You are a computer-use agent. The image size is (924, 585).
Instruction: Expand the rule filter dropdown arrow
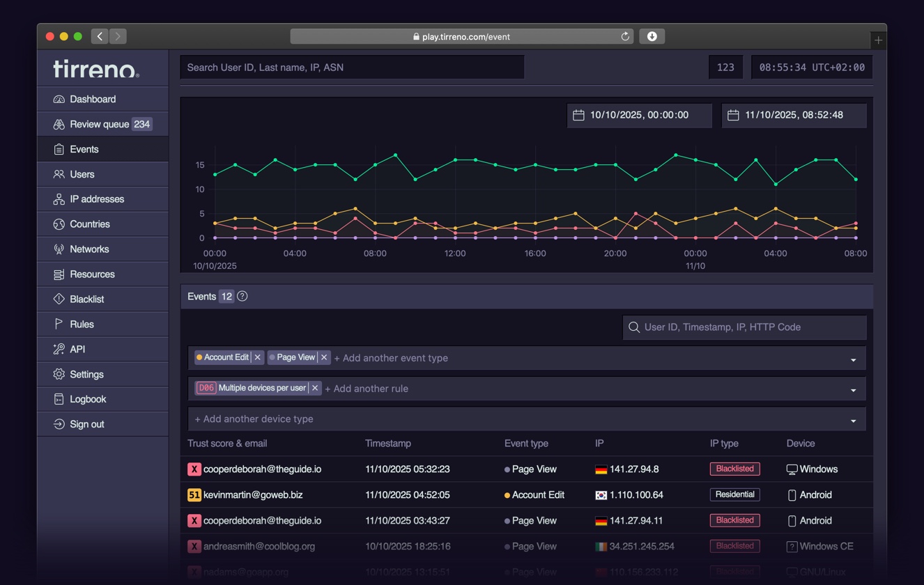click(x=853, y=390)
